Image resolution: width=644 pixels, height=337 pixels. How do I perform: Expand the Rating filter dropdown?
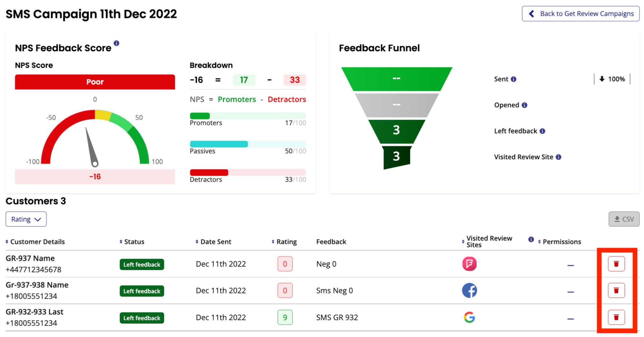tap(26, 219)
